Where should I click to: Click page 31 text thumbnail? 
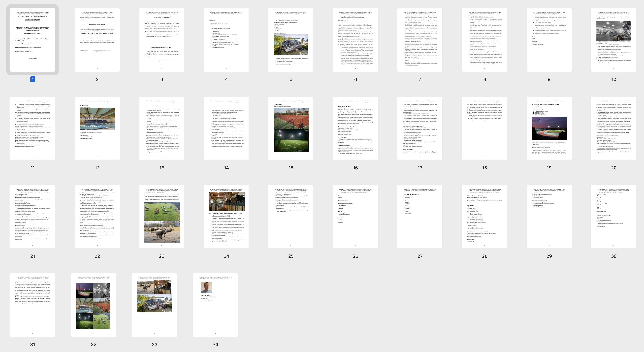click(33, 305)
